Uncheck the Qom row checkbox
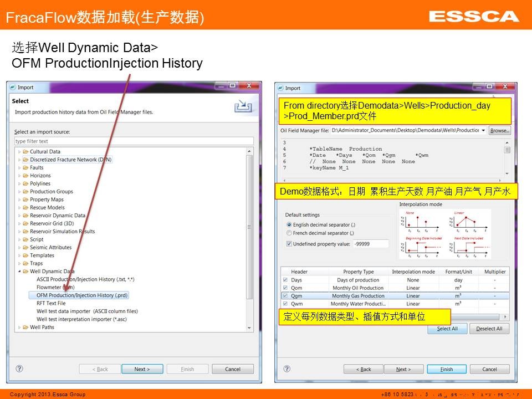Viewport: 532px width, 399px height. point(285,288)
